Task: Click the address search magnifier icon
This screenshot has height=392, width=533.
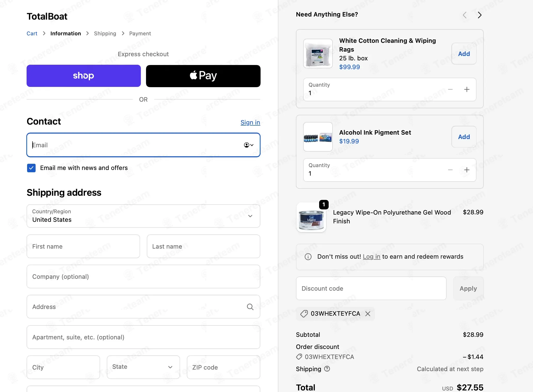Action: (250, 307)
